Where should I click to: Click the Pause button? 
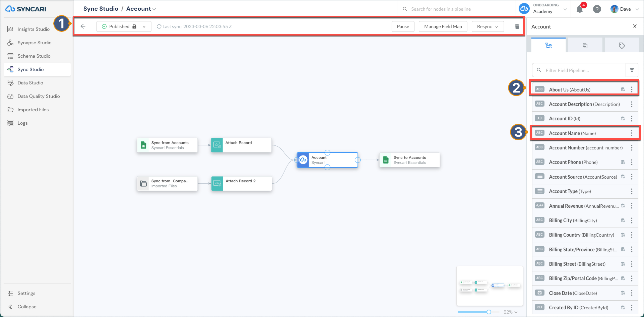pos(403,26)
